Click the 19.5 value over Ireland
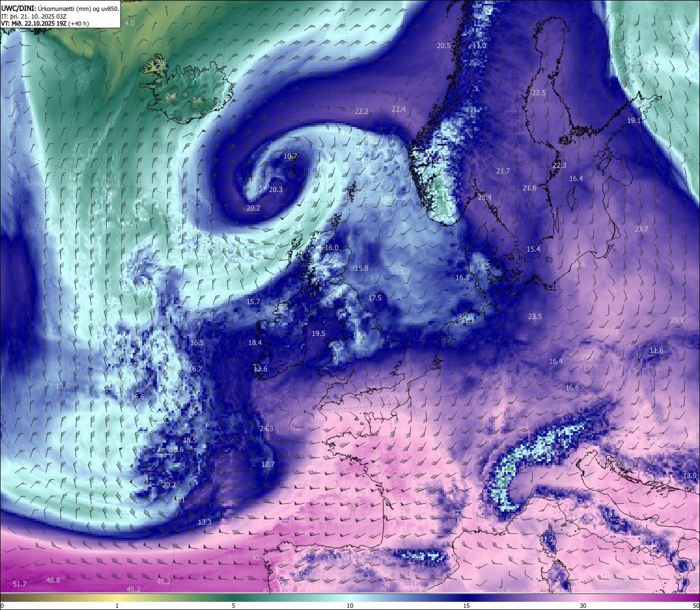This screenshot has width=700, height=610. pos(318,334)
